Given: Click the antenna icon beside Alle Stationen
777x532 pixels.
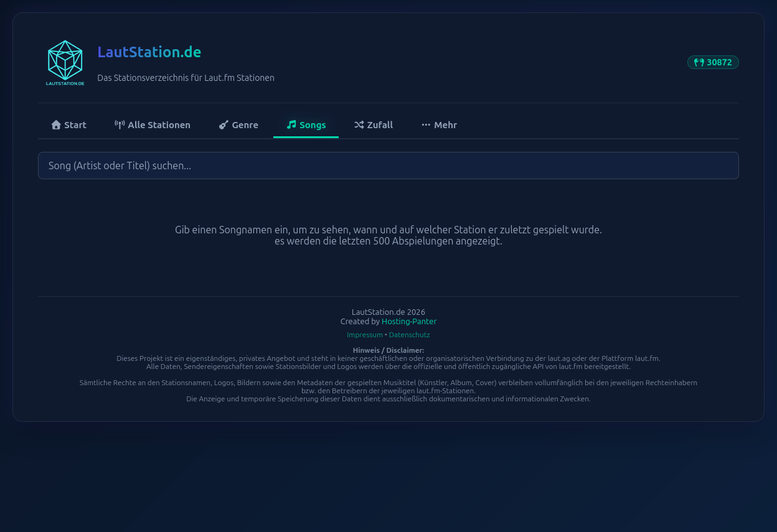Looking at the screenshot, I should [120, 125].
